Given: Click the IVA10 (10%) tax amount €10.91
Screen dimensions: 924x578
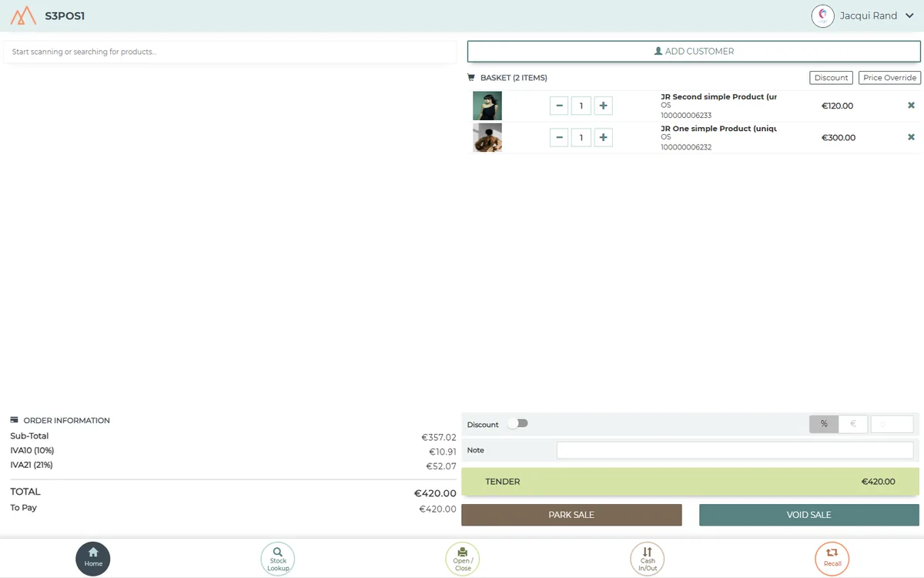Looking at the screenshot, I should click(443, 452).
